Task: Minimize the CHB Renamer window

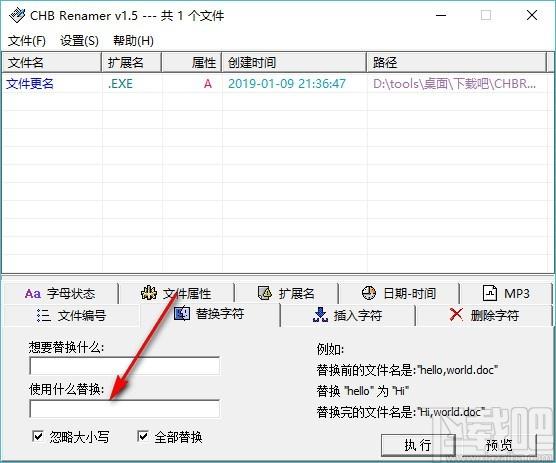Action: (441, 15)
